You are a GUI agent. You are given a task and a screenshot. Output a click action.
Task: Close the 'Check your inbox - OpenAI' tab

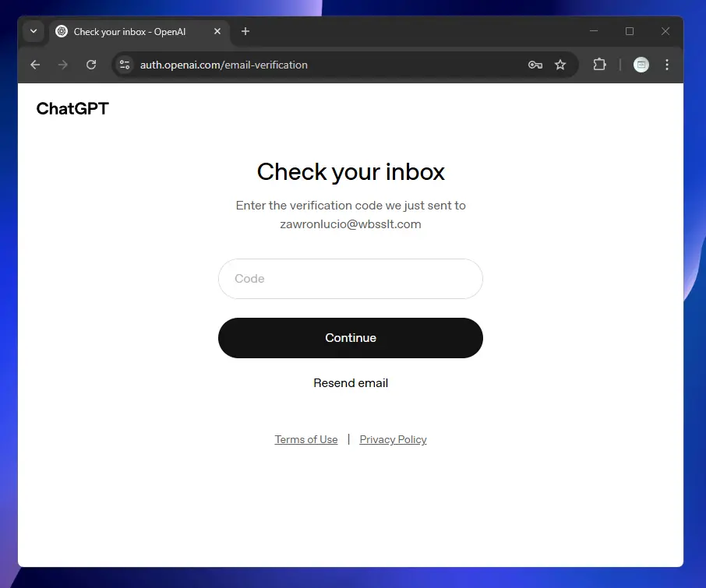tap(217, 31)
